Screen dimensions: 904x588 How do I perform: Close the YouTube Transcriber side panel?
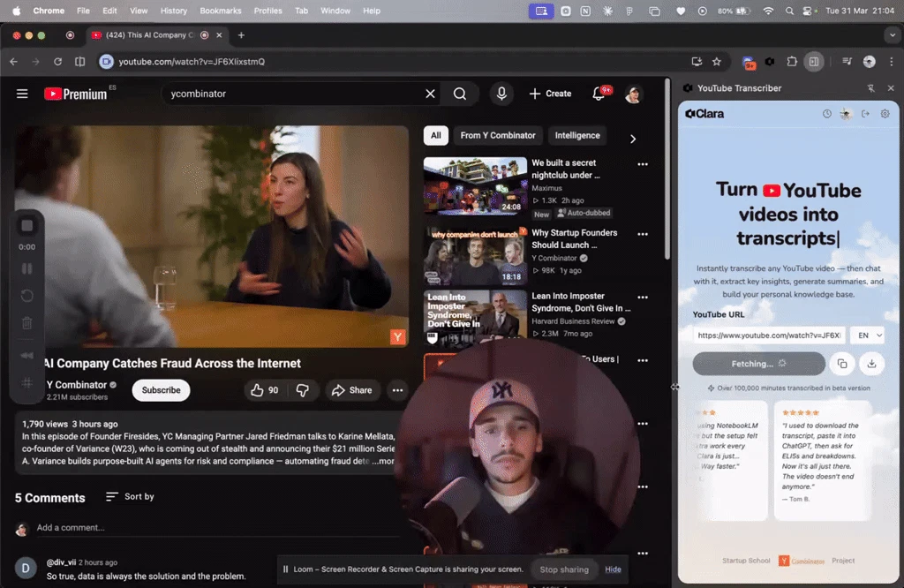click(x=891, y=88)
